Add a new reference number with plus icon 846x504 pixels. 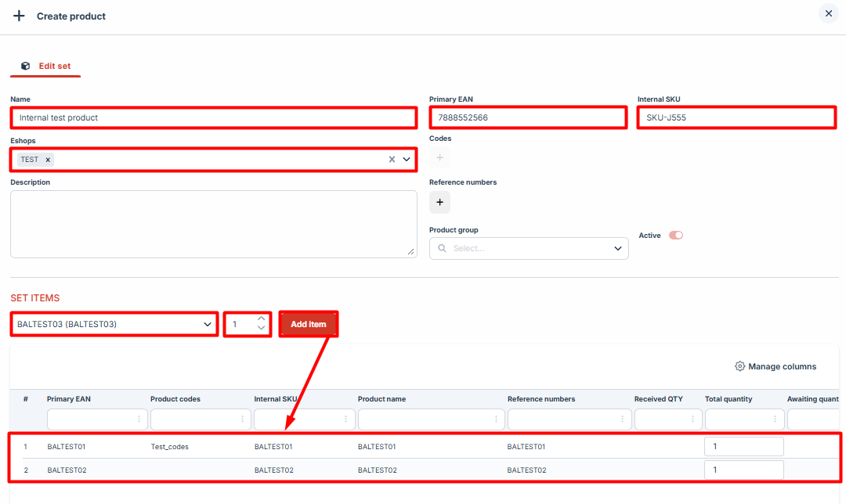[x=439, y=202]
